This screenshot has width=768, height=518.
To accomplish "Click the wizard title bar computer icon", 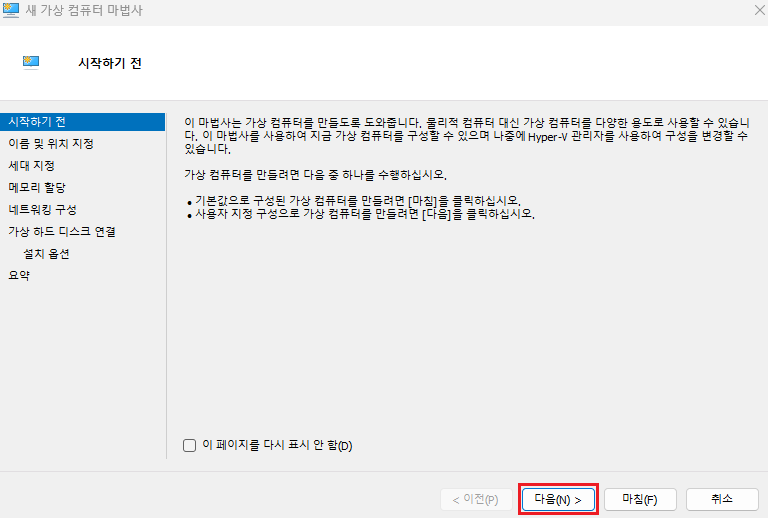I will (11, 10).
